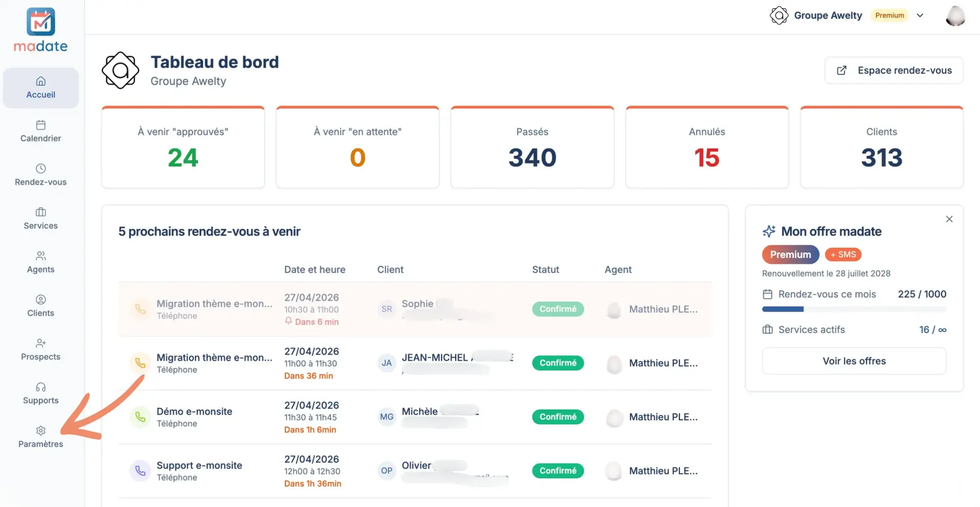The height and width of the screenshot is (507, 980).
Task: Click the bell reminder icon beside Dans 6 min
Action: point(288,321)
